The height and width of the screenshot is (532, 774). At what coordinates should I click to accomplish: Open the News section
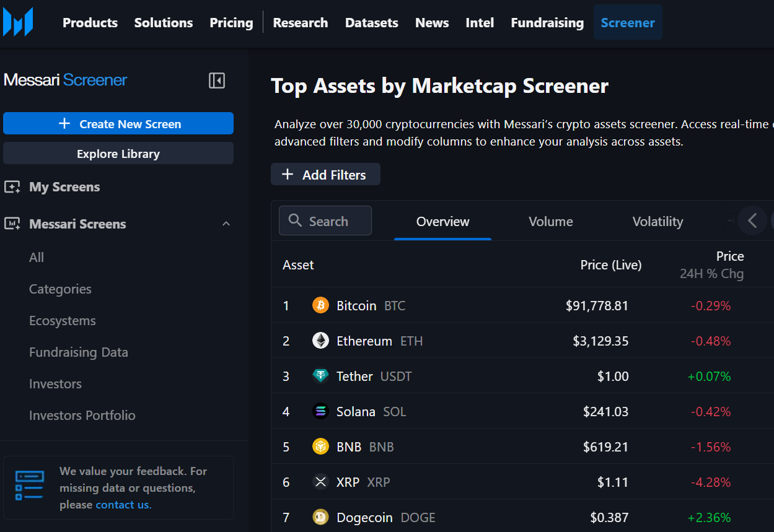[x=432, y=23]
